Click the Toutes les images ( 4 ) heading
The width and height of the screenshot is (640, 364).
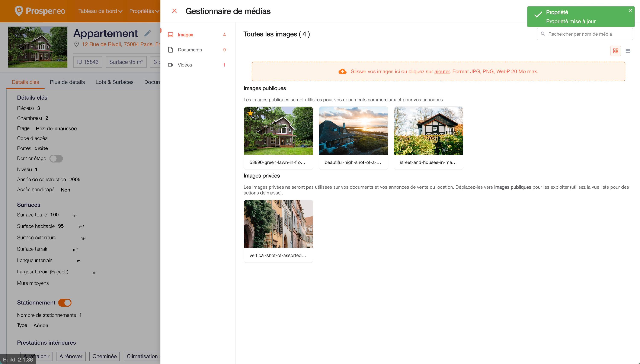277,34
